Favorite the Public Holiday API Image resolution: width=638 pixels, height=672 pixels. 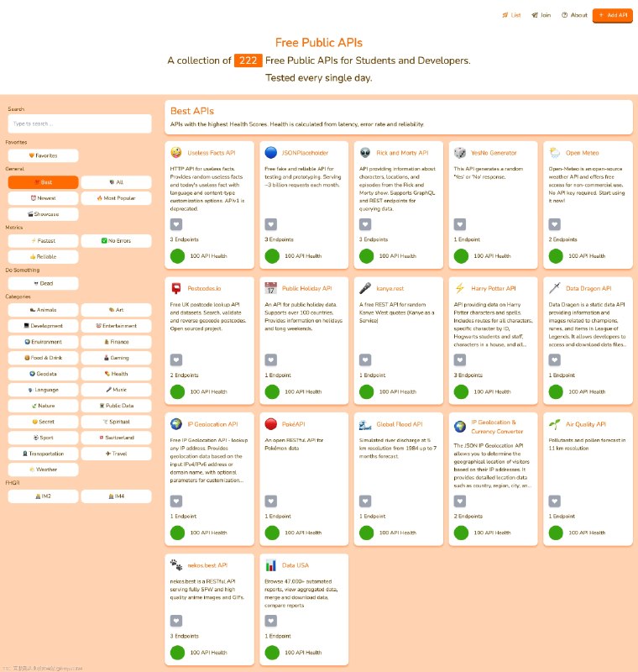(270, 360)
